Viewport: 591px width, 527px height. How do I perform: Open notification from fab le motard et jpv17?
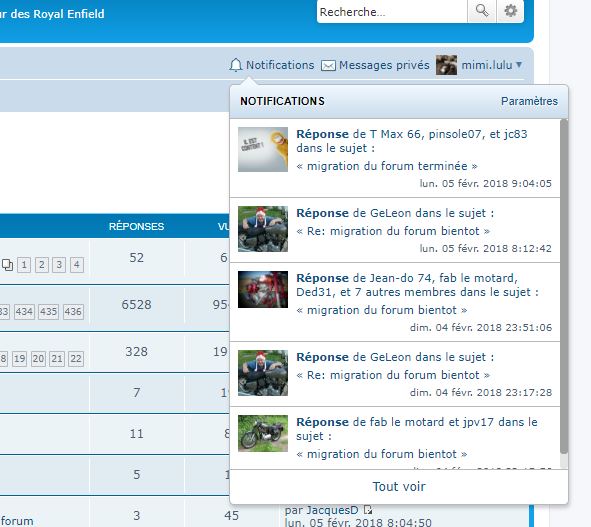pos(395,438)
